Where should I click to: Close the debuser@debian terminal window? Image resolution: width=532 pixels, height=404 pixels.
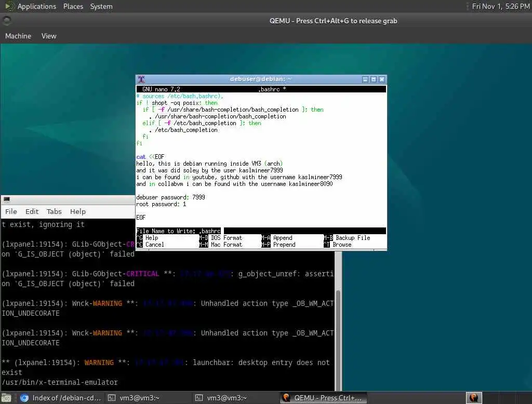(x=382, y=79)
